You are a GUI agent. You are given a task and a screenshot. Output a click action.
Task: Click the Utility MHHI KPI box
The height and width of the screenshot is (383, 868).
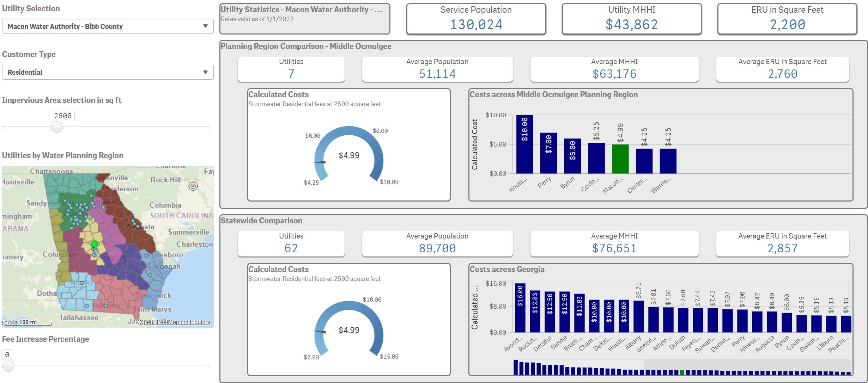pyautogui.click(x=632, y=19)
